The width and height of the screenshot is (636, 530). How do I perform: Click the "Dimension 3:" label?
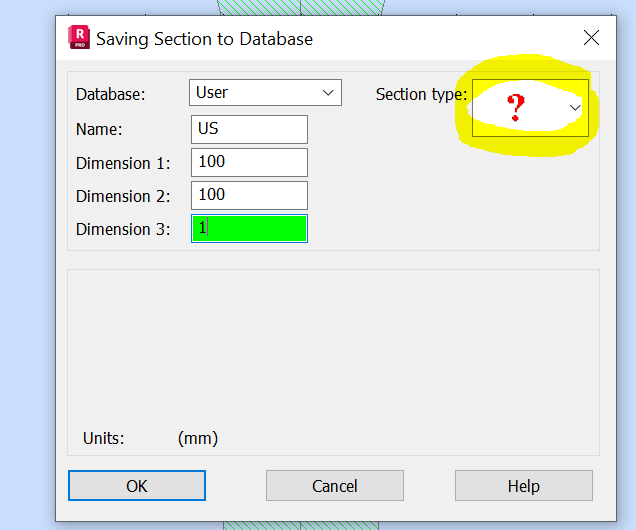(123, 229)
